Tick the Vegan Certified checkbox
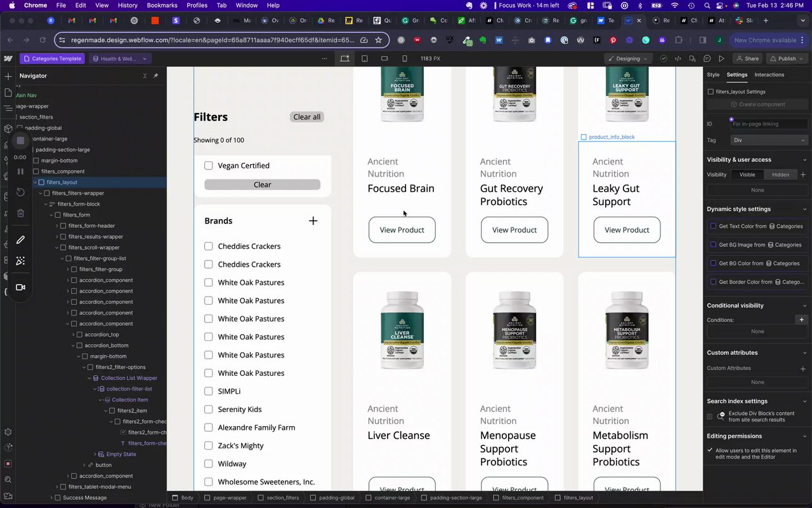 click(x=208, y=166)
